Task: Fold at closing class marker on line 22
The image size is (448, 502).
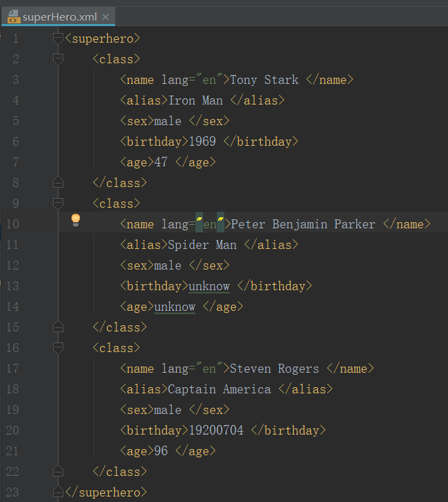Action: point(58,471)
